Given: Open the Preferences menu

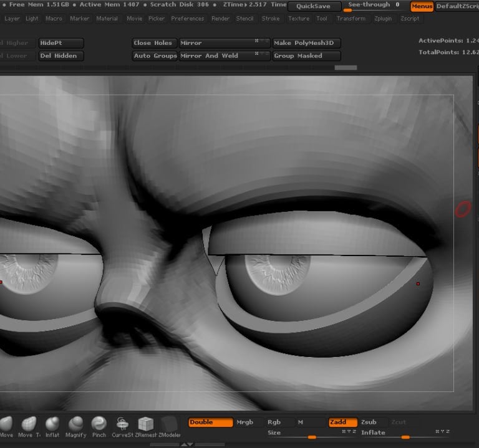Looking at the screenshot, I should point(188,19).
